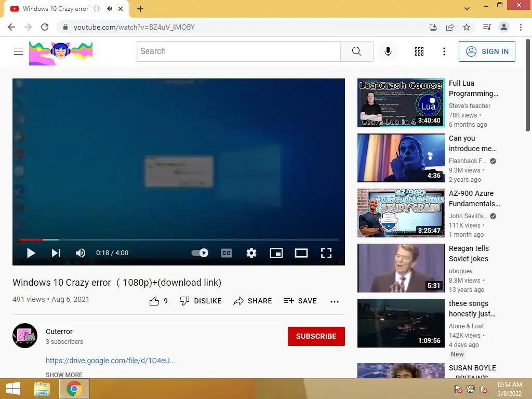The image size is (532, 399).
Task: Share this page from address bar
Action: pos(450,27)
